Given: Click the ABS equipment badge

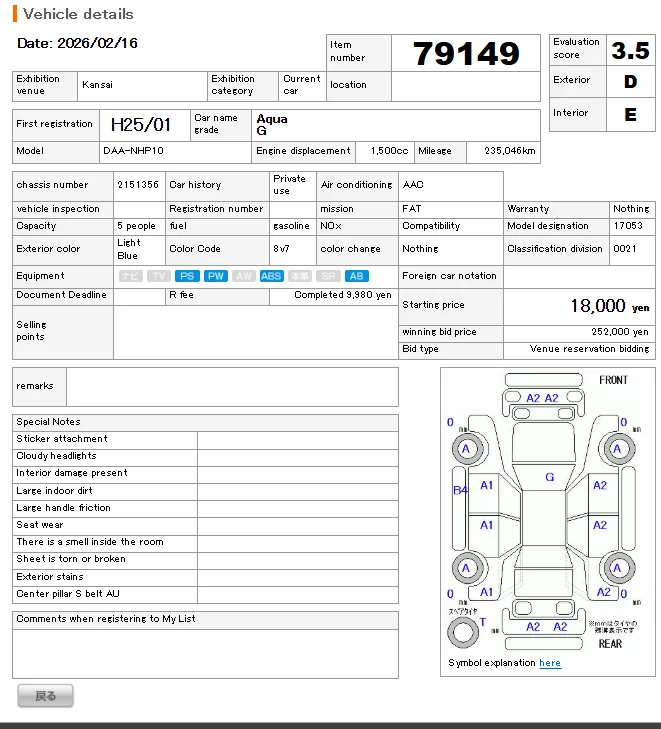Looking at the screenshot, I should click(271, 276).
